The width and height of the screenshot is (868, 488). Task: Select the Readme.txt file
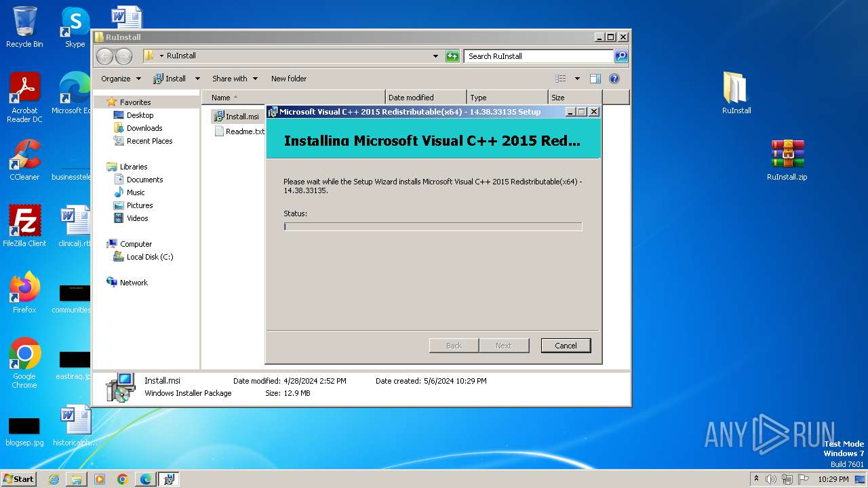[x=240, y=131]
